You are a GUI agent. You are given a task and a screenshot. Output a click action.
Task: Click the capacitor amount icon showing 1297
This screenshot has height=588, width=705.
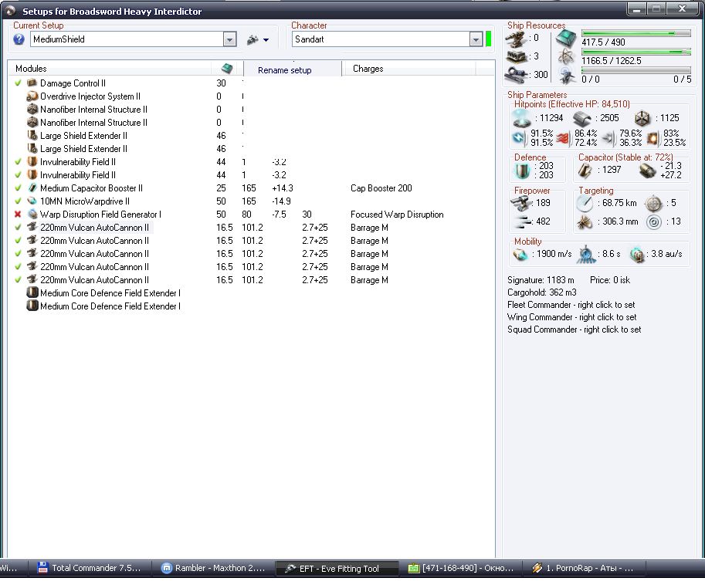point(585,171)
